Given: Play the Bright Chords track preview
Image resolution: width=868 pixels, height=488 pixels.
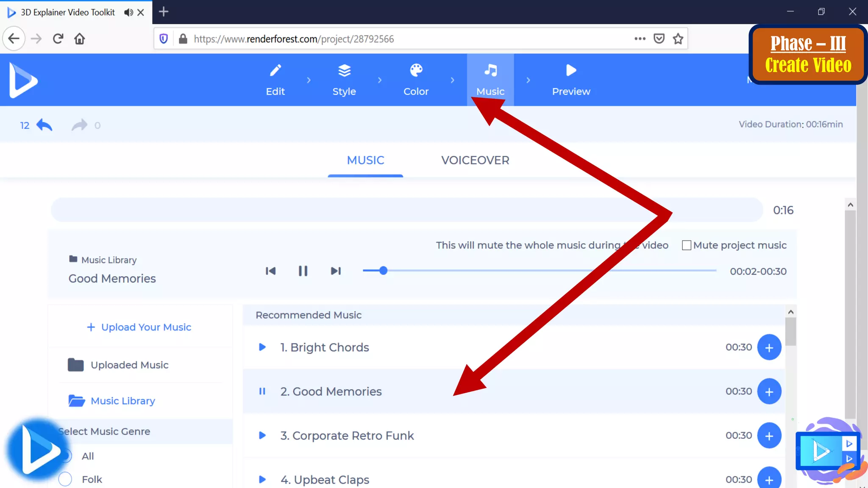Looking at the screenshot, I should tap(262, 347).
